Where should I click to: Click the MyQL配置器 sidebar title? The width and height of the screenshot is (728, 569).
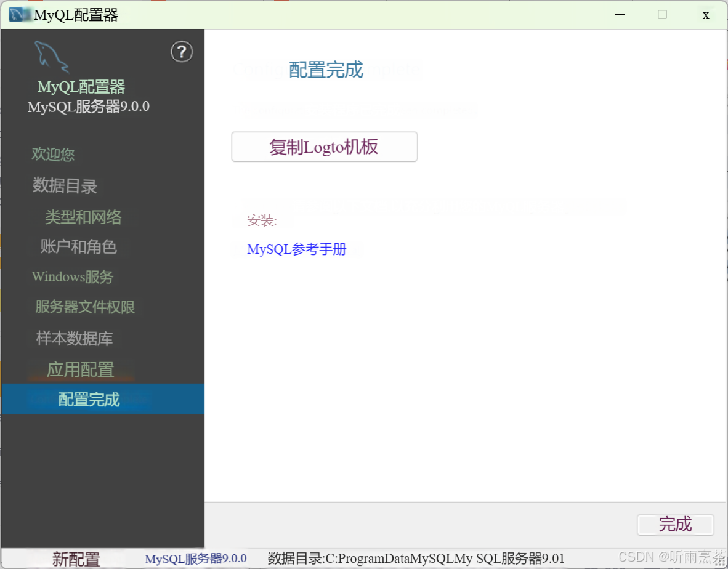point(81,87)
